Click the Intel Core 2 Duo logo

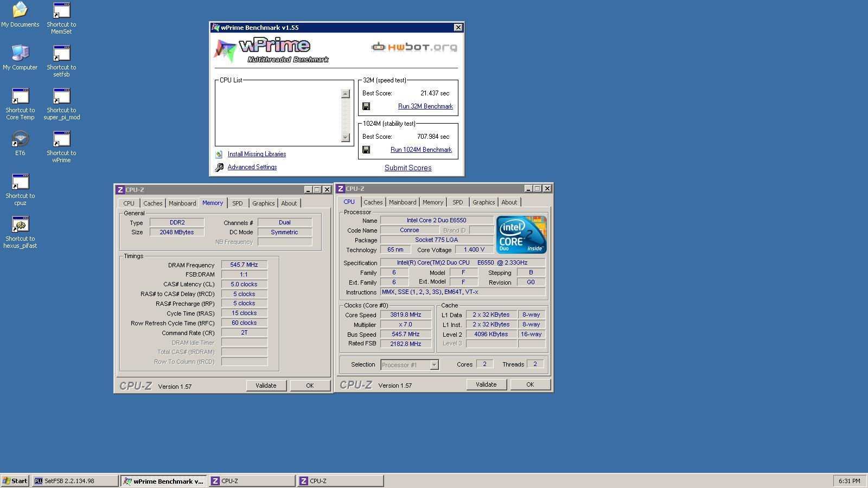[x=521, y=234]
